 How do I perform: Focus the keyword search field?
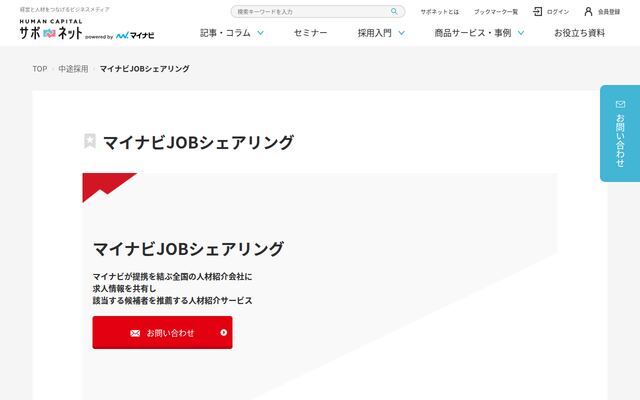pos(318,11)
